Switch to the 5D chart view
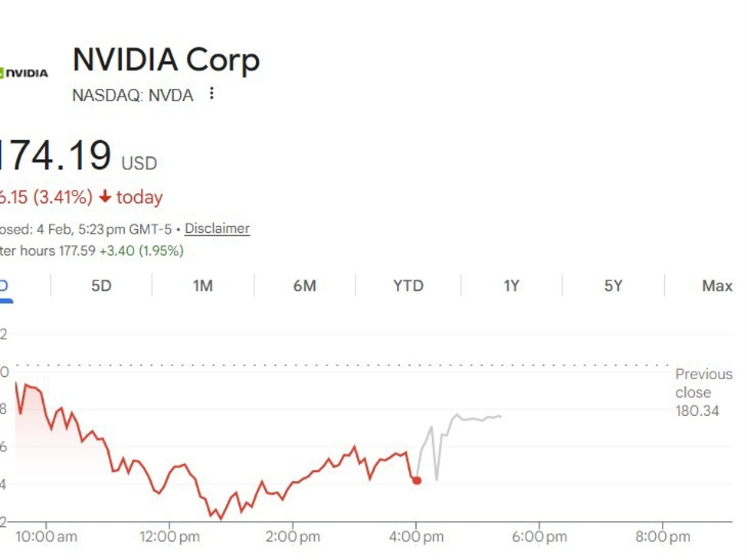 100,286
